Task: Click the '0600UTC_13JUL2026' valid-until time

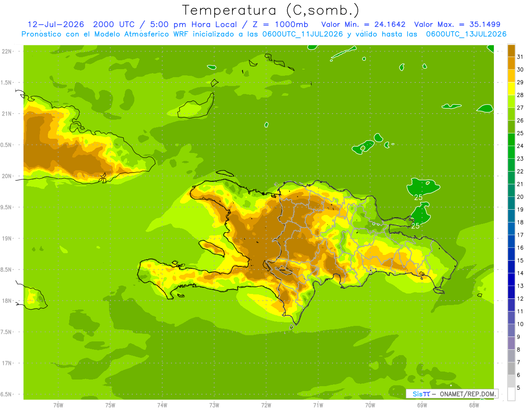Action: tap(467, 34)
